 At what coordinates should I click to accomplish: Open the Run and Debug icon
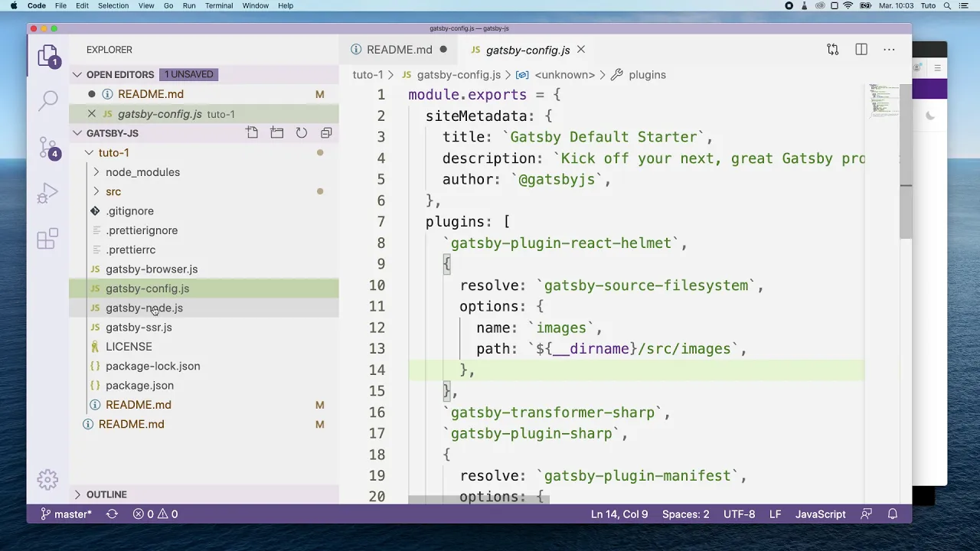(x=47, y=193)
